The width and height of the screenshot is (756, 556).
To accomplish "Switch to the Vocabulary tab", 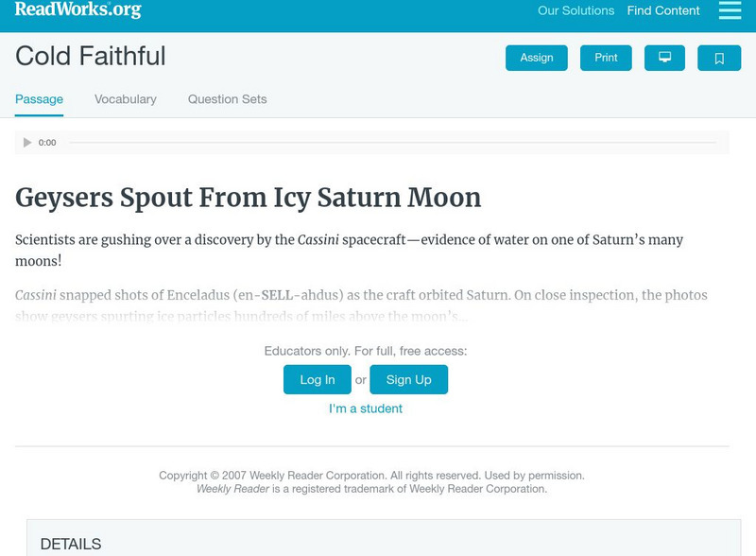I will (x=126, y=99).
